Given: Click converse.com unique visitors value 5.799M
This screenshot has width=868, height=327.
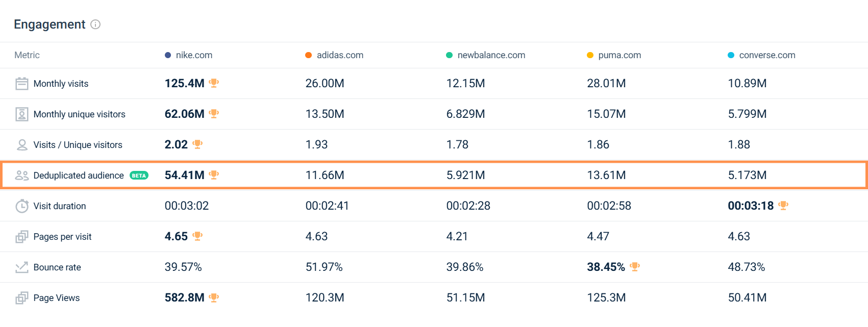Looking at the screenshot, I should pos(747,114).
